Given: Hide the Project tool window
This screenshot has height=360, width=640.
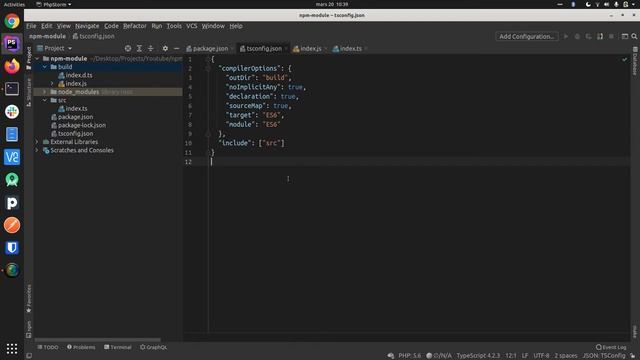Looking at the screenshot, I should (x=176, y=48).
